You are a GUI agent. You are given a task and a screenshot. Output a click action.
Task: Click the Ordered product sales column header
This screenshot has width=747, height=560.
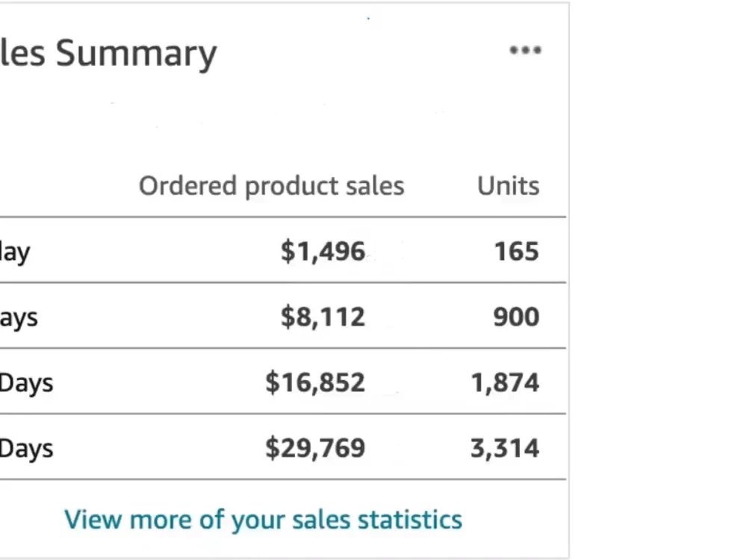pyautogui.click(x=272, y=186)
